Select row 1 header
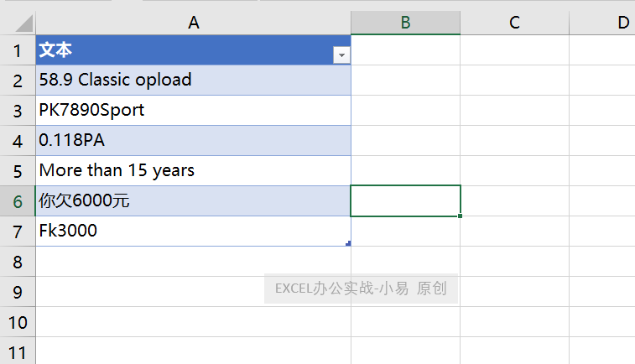 [x=18, y=50]
